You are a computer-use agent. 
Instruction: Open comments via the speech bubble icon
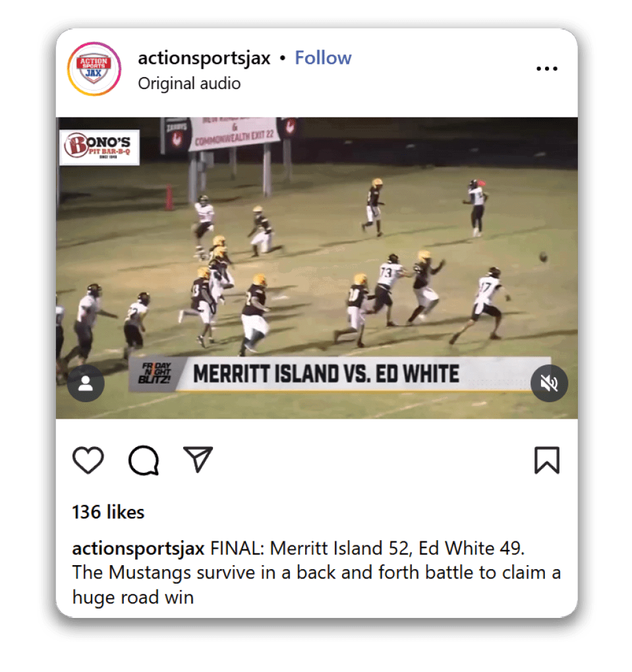[144, 460]
